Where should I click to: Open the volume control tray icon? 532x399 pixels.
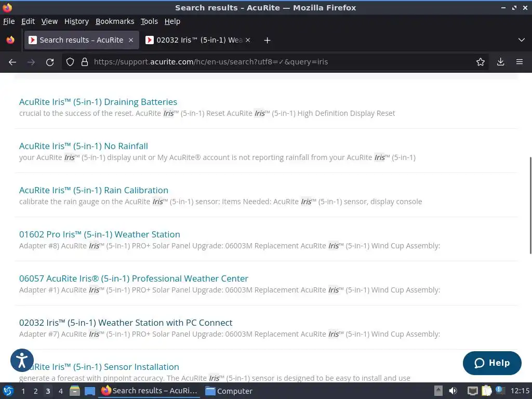pos(453,391)
